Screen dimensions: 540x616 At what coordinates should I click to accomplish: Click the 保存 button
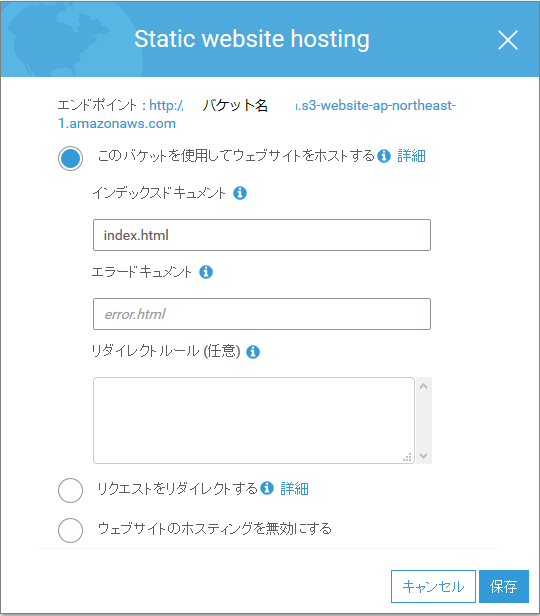[x=503, y=586]
